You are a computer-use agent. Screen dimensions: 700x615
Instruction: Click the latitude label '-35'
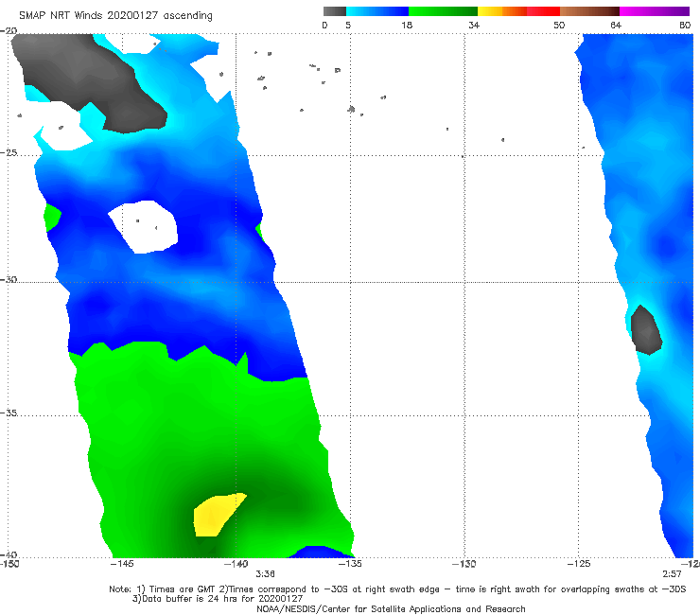9,413
